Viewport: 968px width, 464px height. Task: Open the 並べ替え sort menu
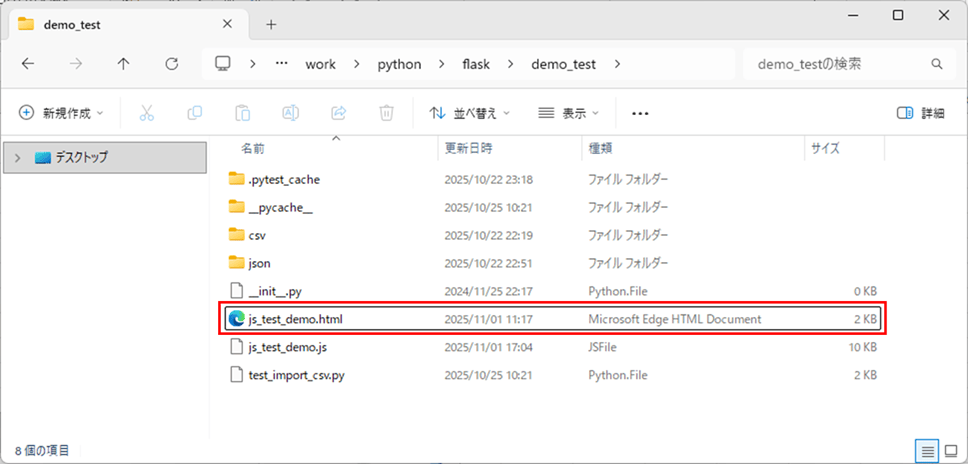click(x=470, y=113)
